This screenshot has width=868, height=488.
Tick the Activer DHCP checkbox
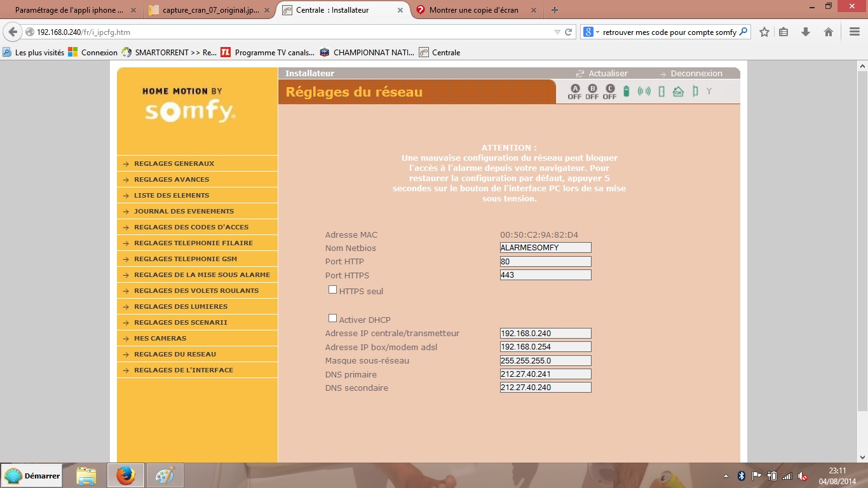click(x=332, y=318)
